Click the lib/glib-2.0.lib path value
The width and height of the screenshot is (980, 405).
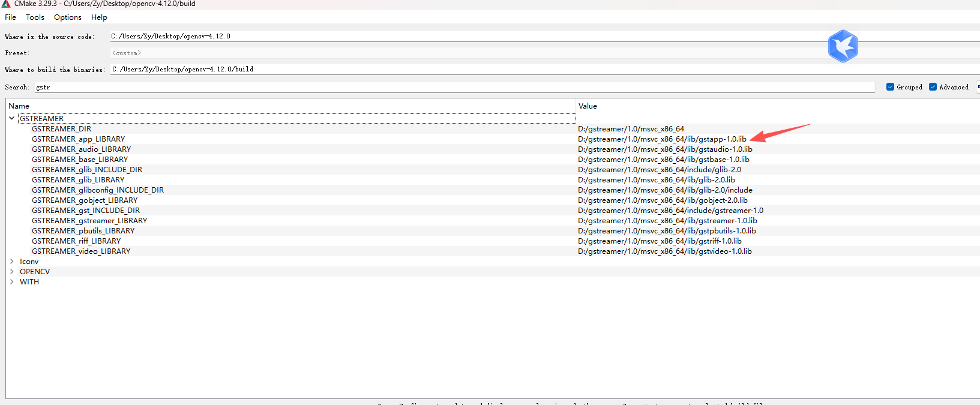click(x=657, y=179)
